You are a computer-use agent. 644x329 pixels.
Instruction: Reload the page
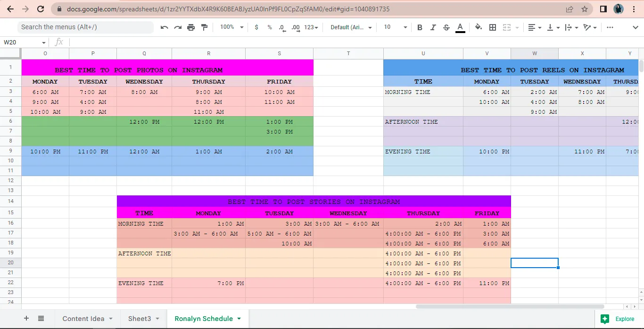click(x=41, y=9)
